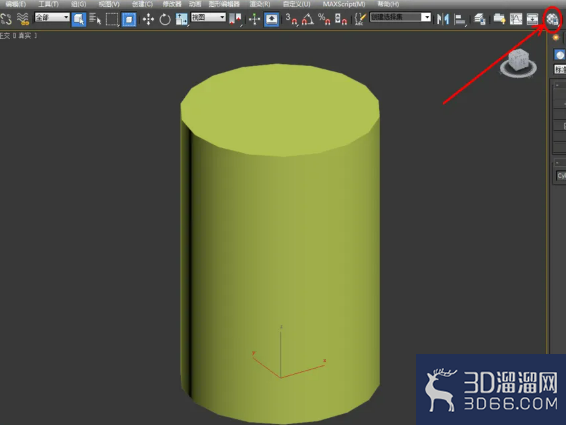The width and height of the screenshot is (566, 425).
Task: Toggle Angle Snap
Action: pos(308,19)
